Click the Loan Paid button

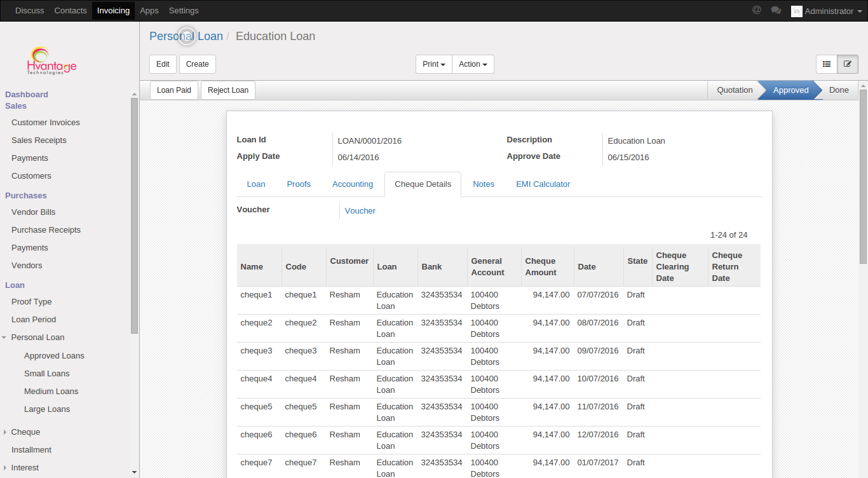(174, 90)
